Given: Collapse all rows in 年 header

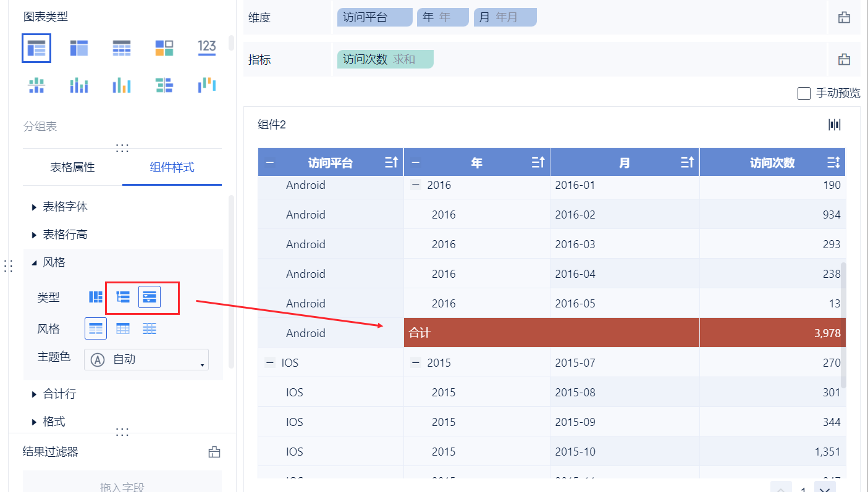Looking at the screenshot, I should pos(415,163).
